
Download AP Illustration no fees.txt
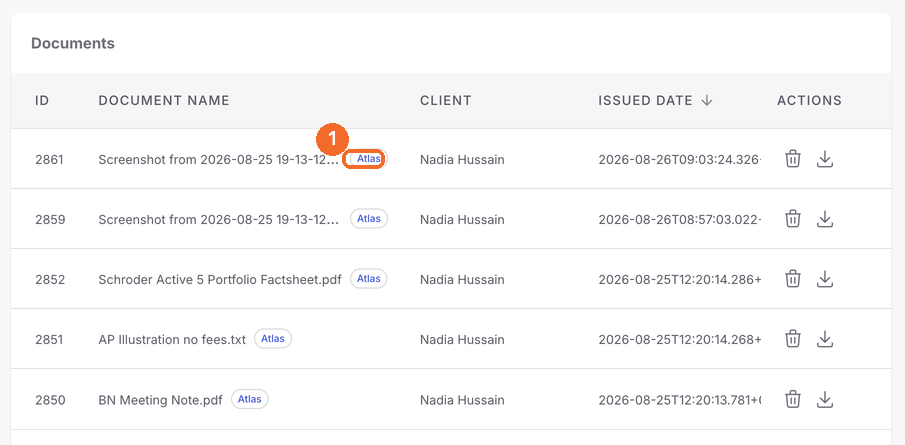point(825,339)
